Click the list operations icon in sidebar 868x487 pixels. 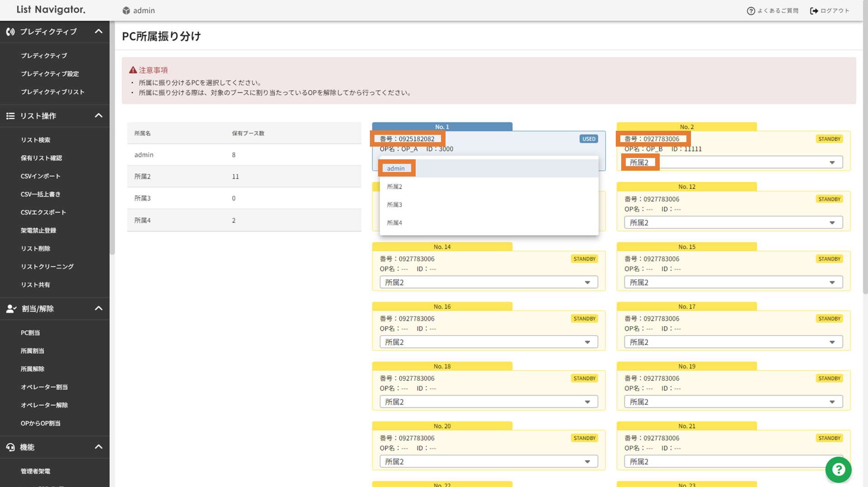[x=10, y=116]
